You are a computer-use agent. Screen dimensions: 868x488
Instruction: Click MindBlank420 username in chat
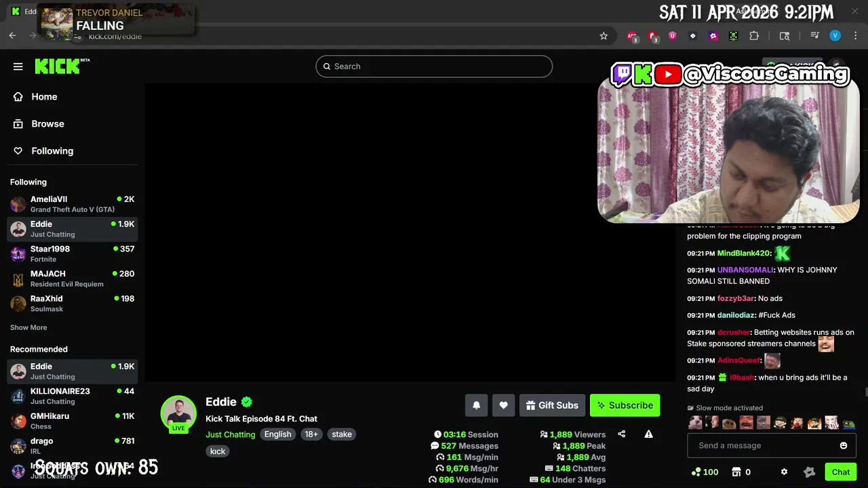click(x=744, y=253)
